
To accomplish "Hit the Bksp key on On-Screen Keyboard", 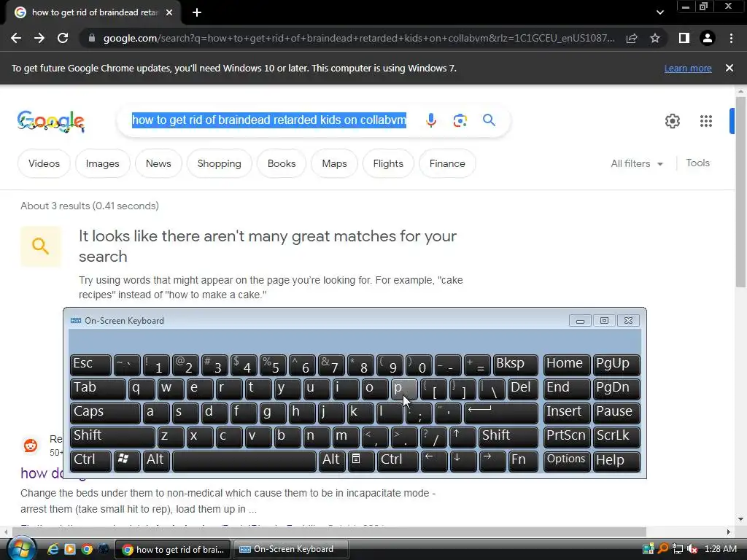I will pyautogui.click(x=516, y=365).
